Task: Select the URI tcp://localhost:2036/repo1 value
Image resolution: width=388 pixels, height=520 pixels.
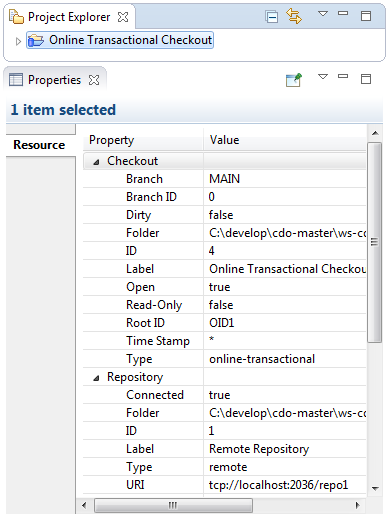Action: click(x=278, y=485)
